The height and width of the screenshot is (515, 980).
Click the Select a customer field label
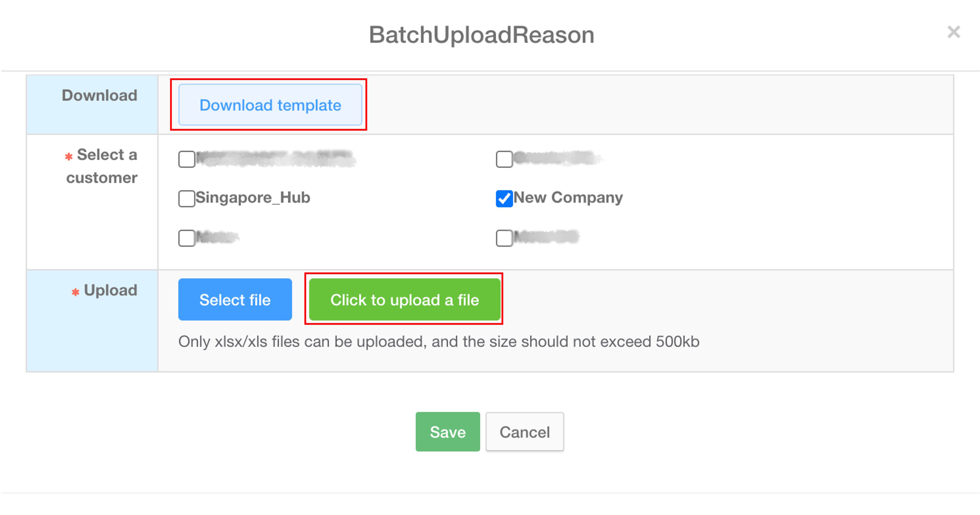[102, 166]
